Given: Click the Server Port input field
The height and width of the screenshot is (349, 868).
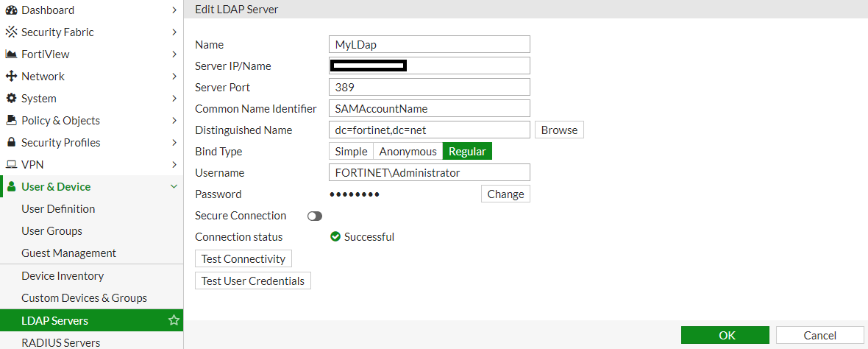Looking at the screenshot, I should [430, 87].
